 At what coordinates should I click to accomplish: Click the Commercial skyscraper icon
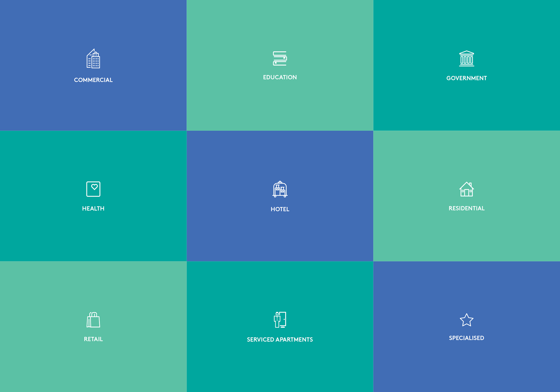tap(93, 59)
